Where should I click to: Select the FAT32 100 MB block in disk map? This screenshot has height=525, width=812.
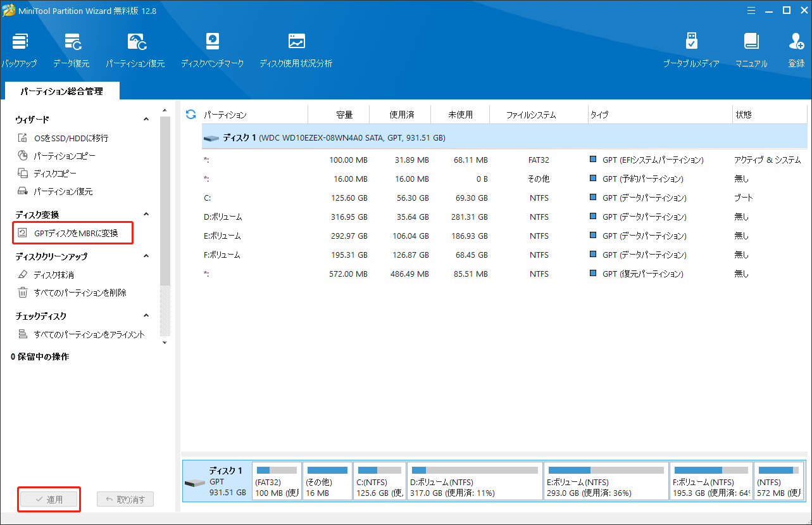277,481
